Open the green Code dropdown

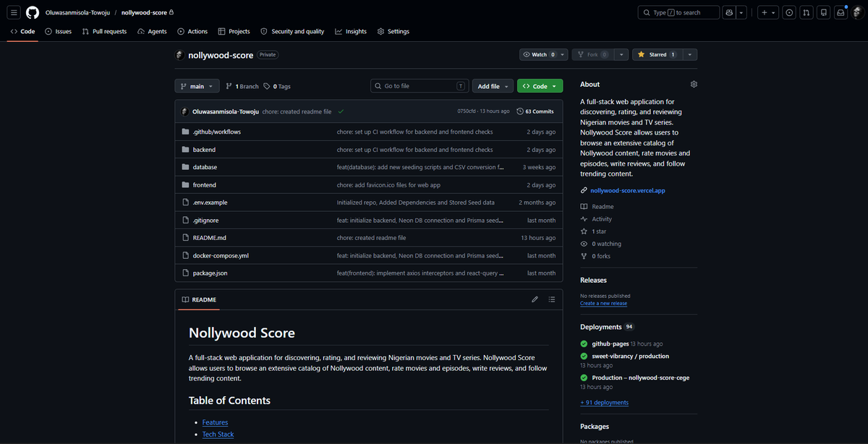[x=540, y=86]
